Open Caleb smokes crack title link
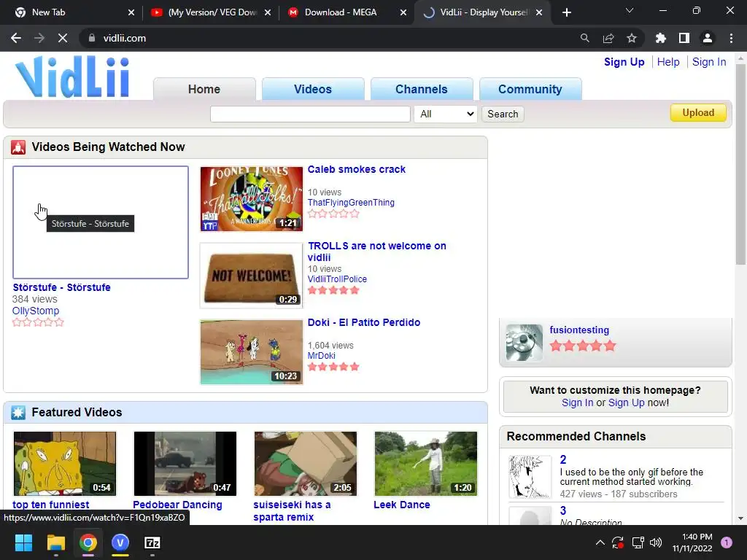The height and width of the screenshot is (560, 747). coord(356,169)
